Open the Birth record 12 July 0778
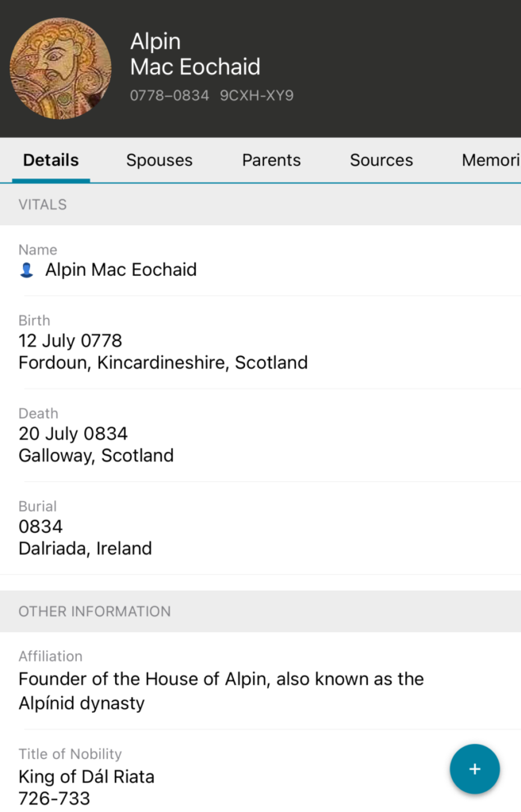The image size is (521, 812). click(x=71, y=341)
